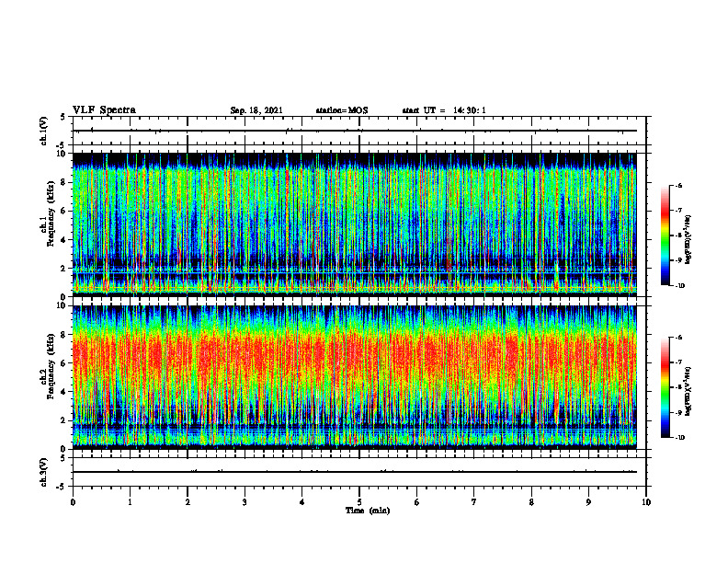728x563 pixels.
Task: Click the color scale bar beside ch.2 spectrogram
Action: pos(665,387)
